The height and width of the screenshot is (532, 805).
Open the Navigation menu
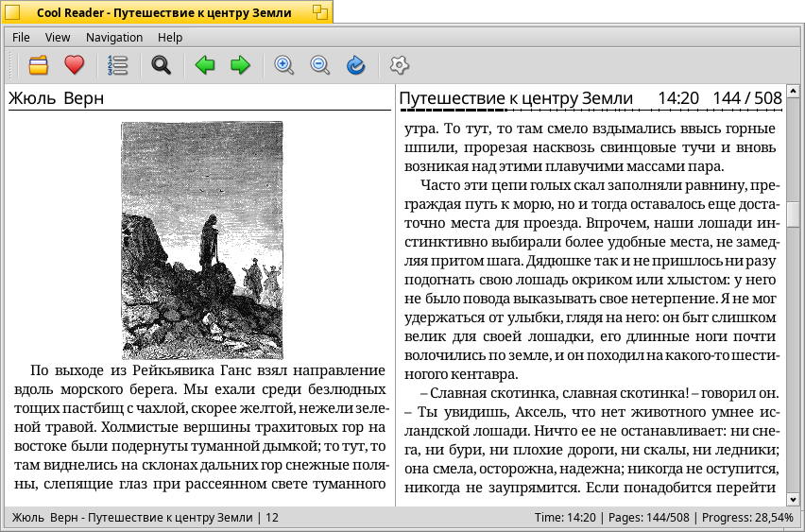(x=114, y=38)
